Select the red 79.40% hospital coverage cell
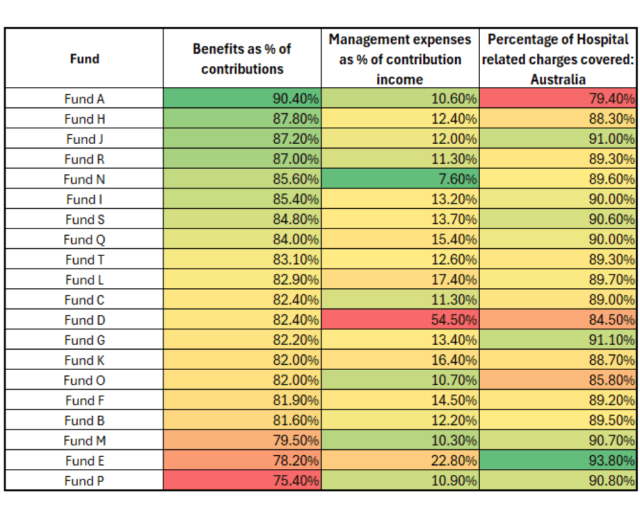The image size is (640, 512). pos(558,98)
